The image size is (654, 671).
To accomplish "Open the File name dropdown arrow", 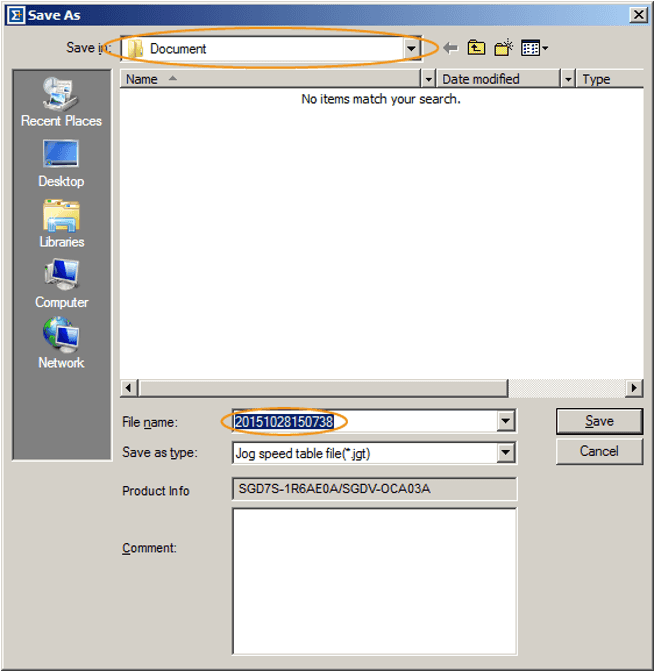I will [x=506, y=422].
